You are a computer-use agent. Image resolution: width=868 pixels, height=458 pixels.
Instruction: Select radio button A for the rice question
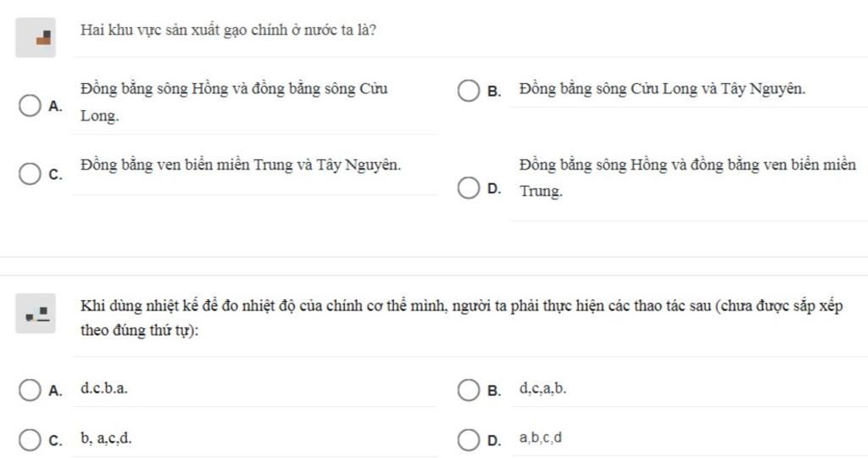pyautogui.click(x=31, y=106)
